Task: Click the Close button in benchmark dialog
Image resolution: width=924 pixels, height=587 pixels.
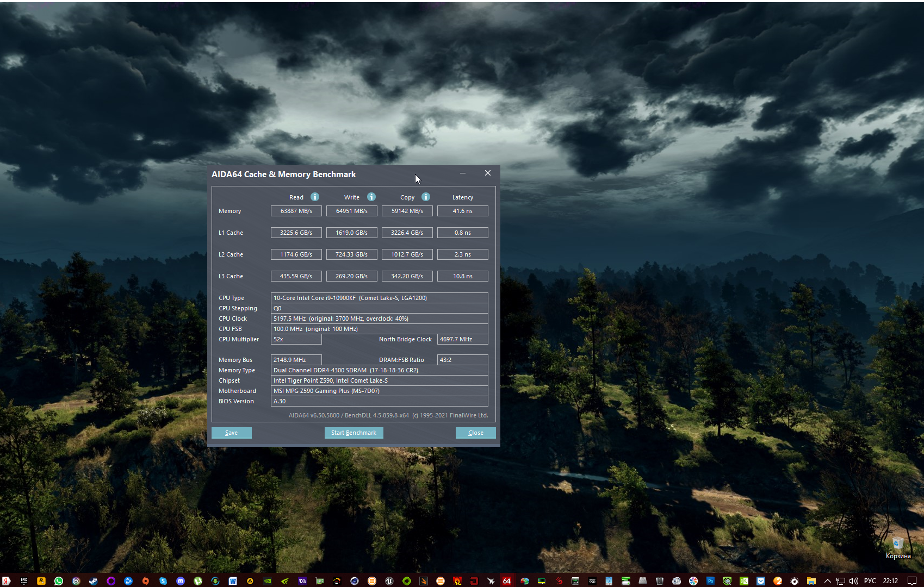Action: pyautogui.click(x=476, y=433)
